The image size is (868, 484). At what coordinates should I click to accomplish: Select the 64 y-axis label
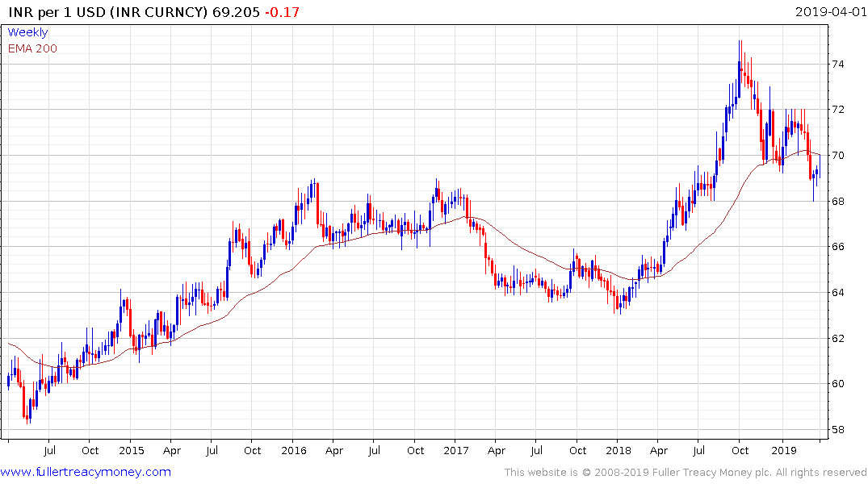click(x=837, y=293)
